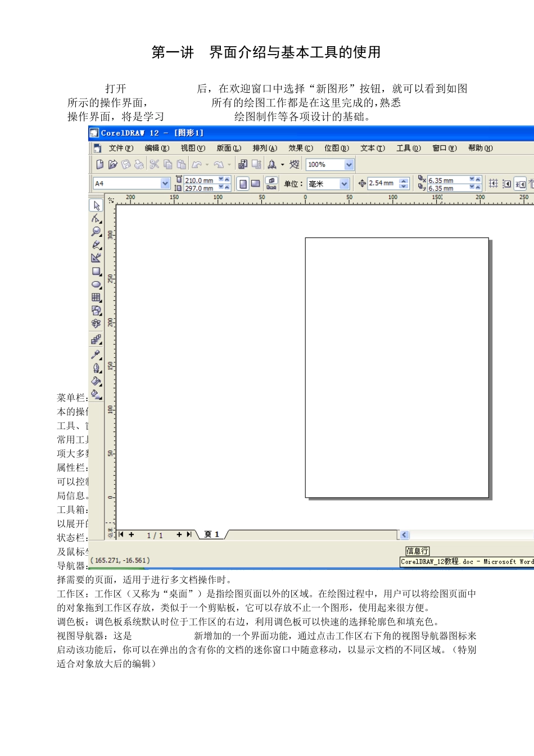Select the Pick (arrow) tool
This screenshot has width=534, height=756.
point(96,205)
